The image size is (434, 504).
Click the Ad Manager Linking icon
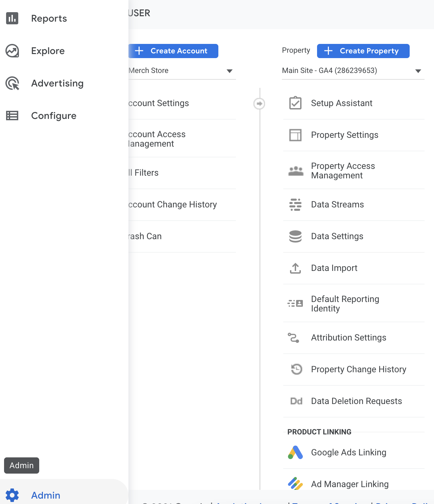[x=295, y=484]
